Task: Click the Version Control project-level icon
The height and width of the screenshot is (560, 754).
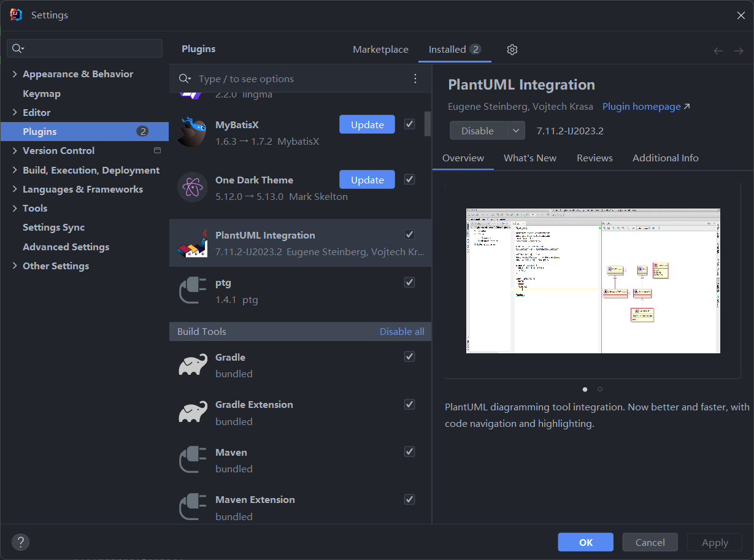Action: coord(157,150)
